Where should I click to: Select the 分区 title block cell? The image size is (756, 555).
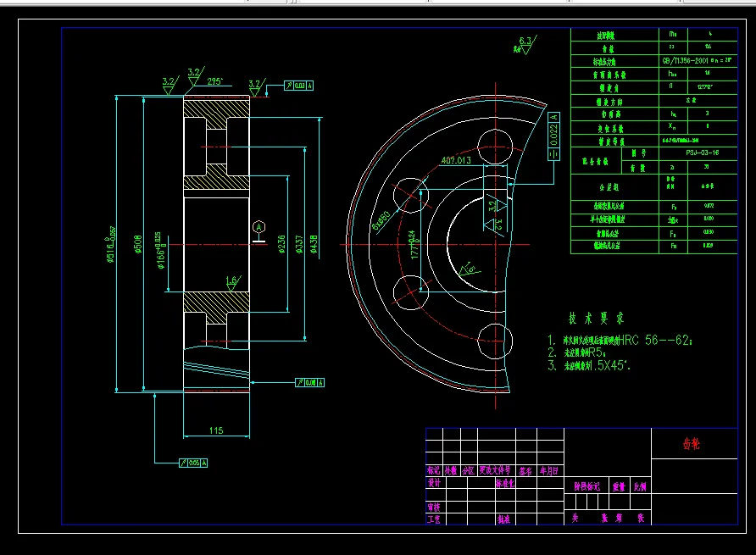click(470, 470)
